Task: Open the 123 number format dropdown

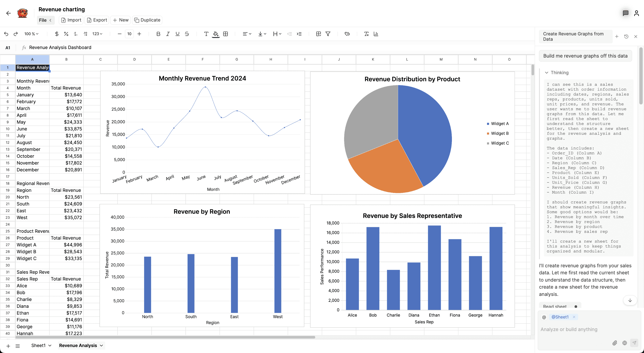Action: [97, 34]
